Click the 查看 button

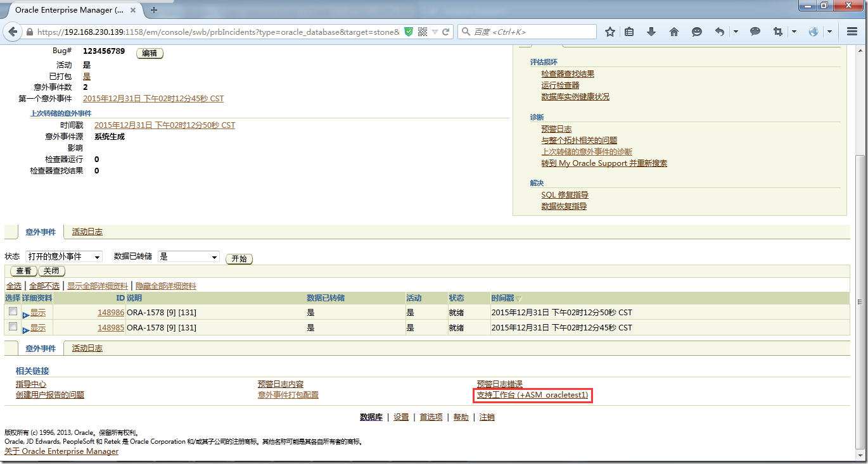point(23,271)
